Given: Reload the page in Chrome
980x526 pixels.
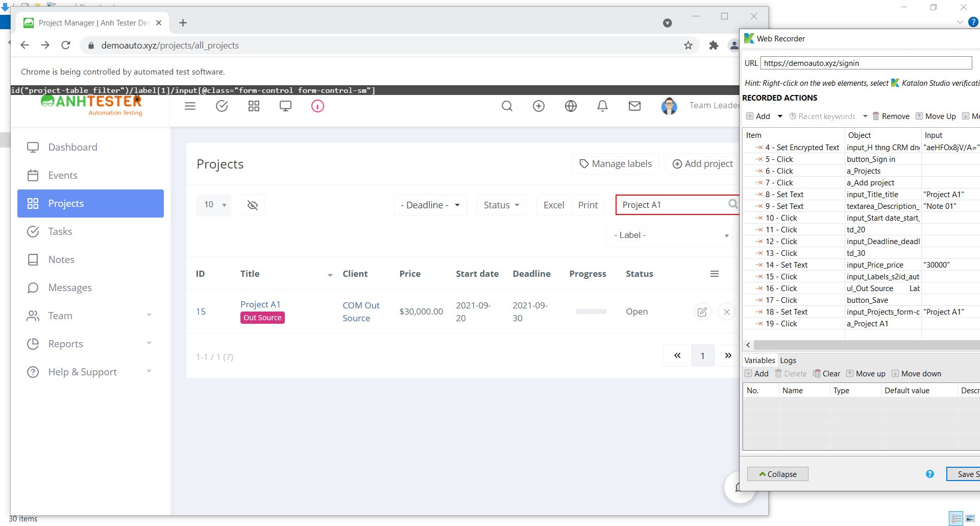Looking at the screenshot, I should click(x=65, y=45).
